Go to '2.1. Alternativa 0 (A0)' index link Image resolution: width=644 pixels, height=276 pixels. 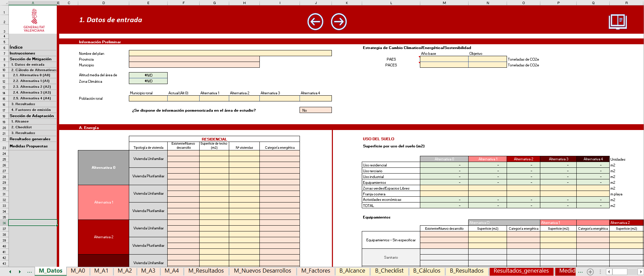pos(32,75)
